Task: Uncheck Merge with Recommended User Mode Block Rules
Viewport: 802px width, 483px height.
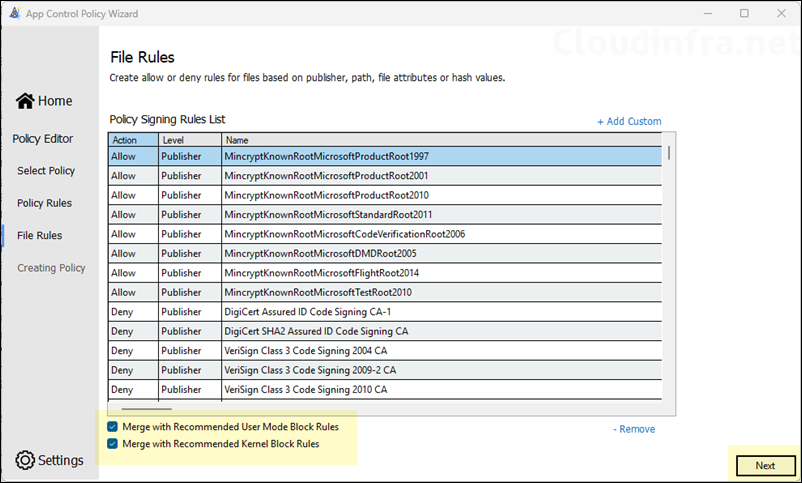Action: coord(113,427)
